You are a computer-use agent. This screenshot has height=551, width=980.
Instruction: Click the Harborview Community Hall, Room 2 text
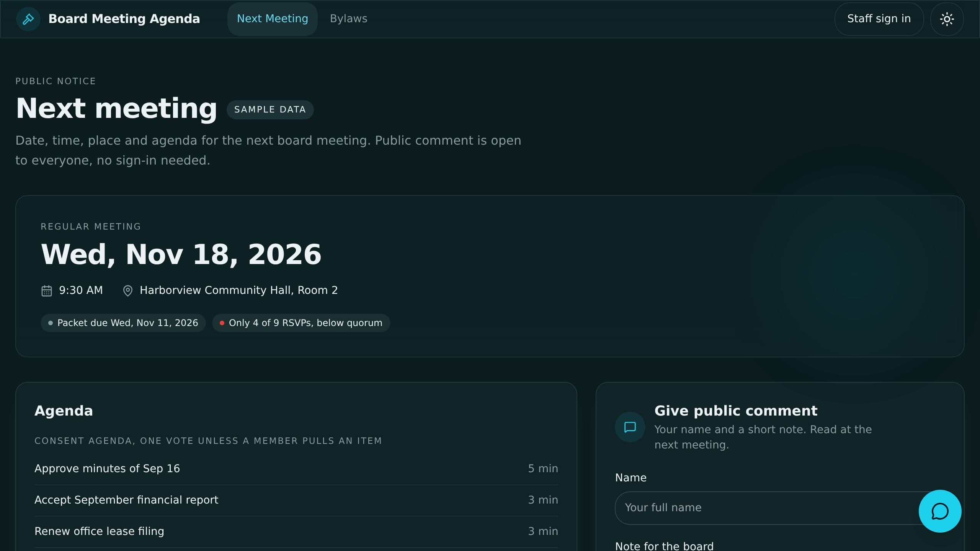coord(238,290)
